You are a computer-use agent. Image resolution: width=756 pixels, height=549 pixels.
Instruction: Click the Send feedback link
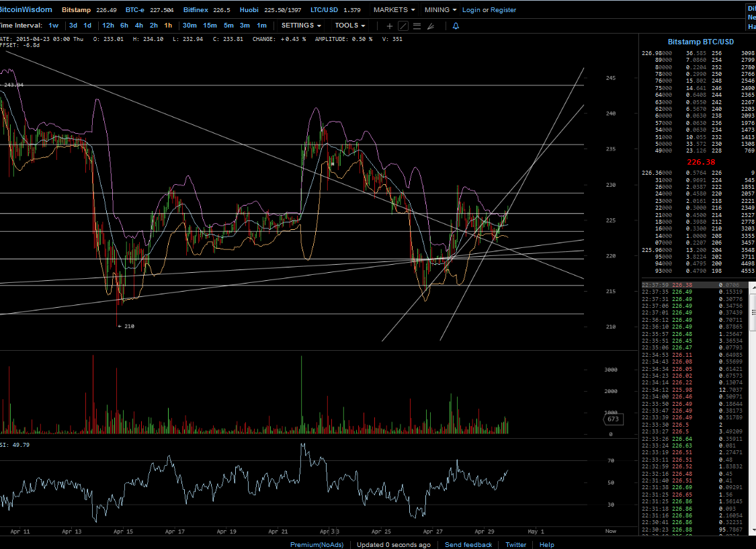coord(468,545)
